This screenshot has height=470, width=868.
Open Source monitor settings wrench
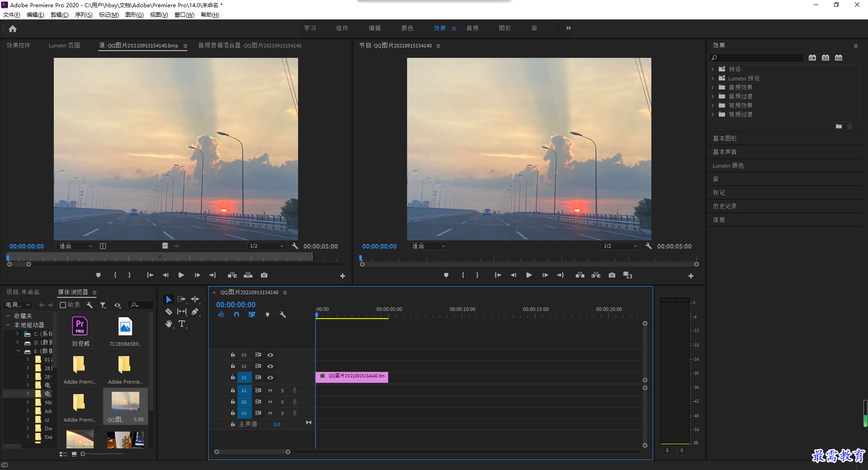point(295,246)
